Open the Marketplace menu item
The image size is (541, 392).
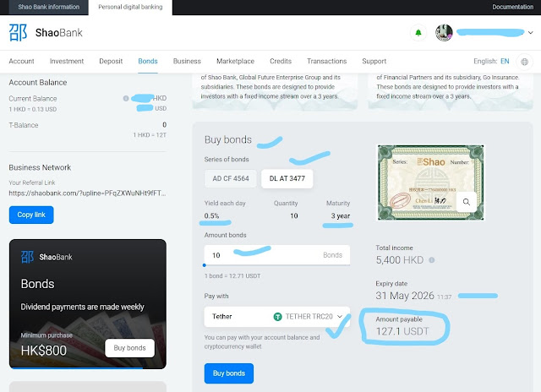(235, 62)
